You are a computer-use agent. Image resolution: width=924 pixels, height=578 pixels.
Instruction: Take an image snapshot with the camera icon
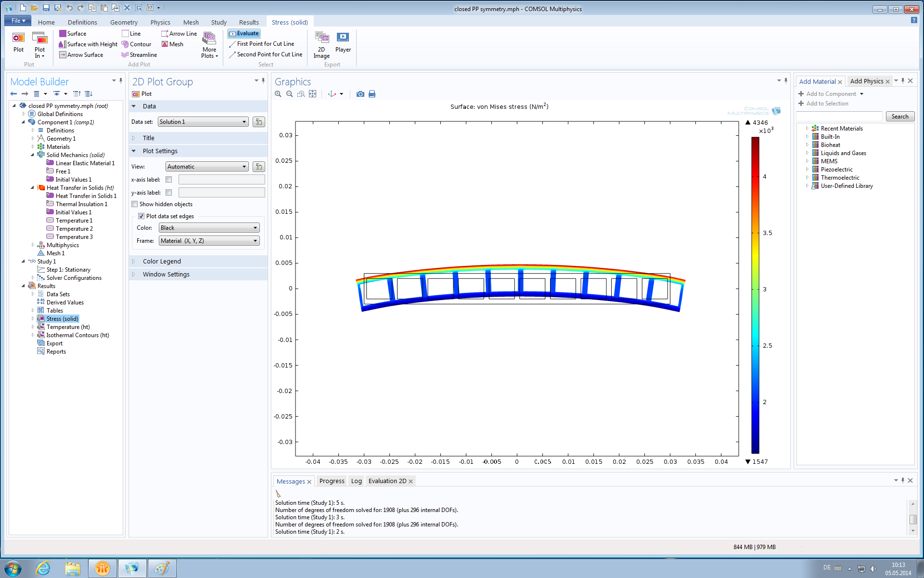pyautogui.click(x=360, y=94)
